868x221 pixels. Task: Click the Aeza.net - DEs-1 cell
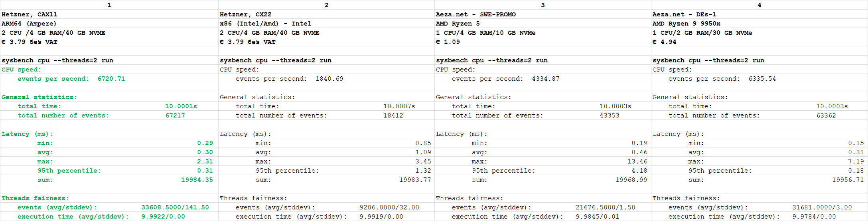[x=684, y=14]
